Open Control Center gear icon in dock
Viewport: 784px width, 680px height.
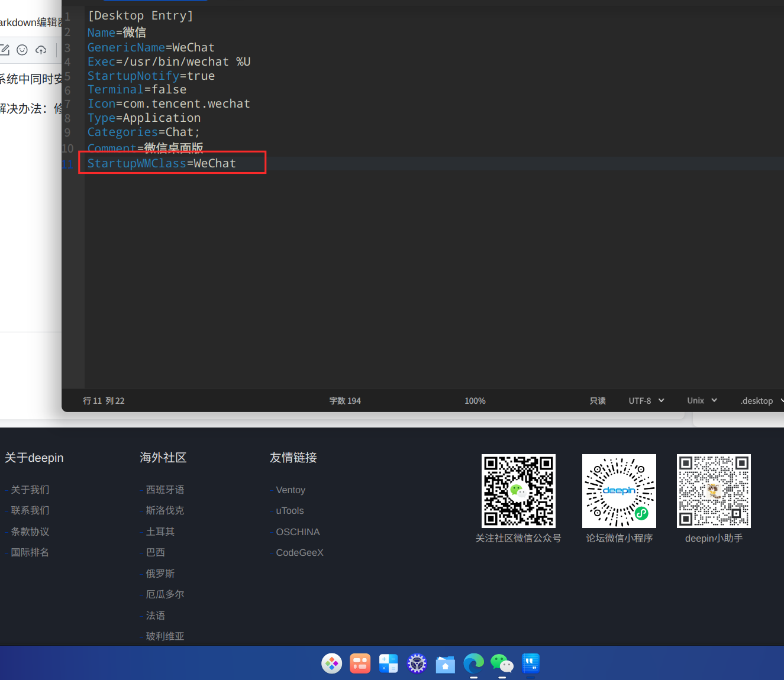(x=417, y=663)
